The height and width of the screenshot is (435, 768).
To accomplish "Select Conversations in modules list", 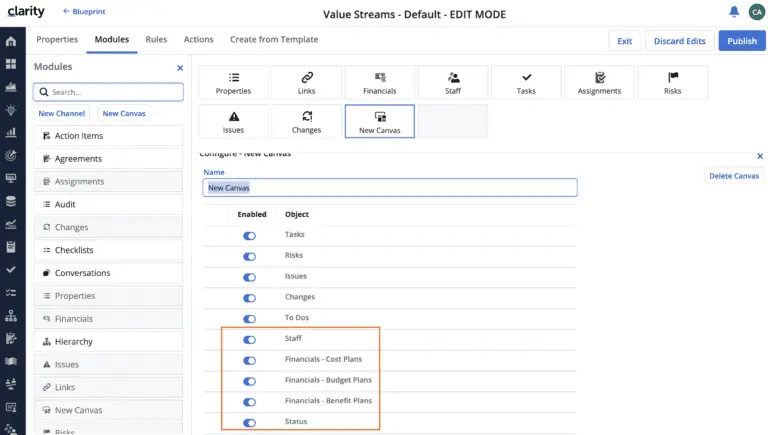I will click(x=108, y=273).
